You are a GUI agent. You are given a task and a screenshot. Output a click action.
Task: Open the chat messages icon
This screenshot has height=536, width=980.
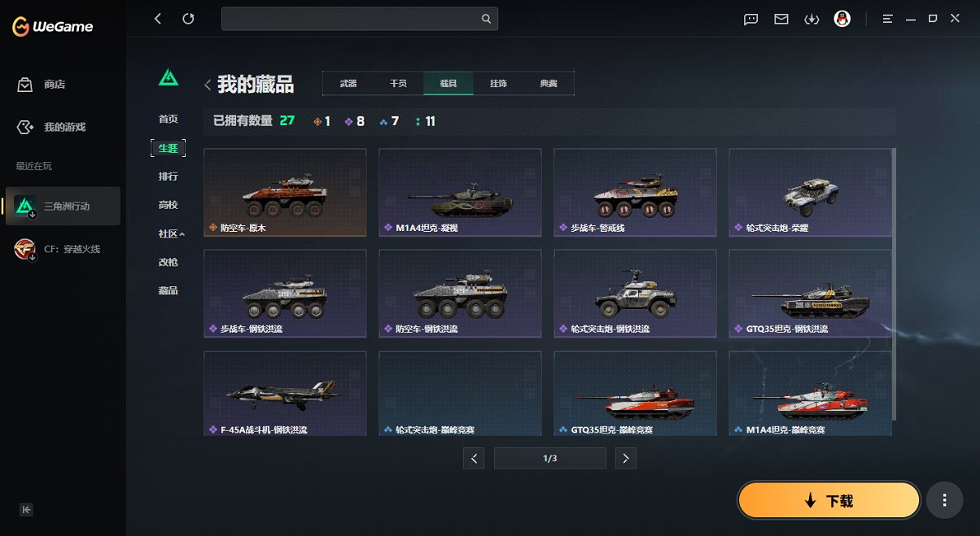750,18
